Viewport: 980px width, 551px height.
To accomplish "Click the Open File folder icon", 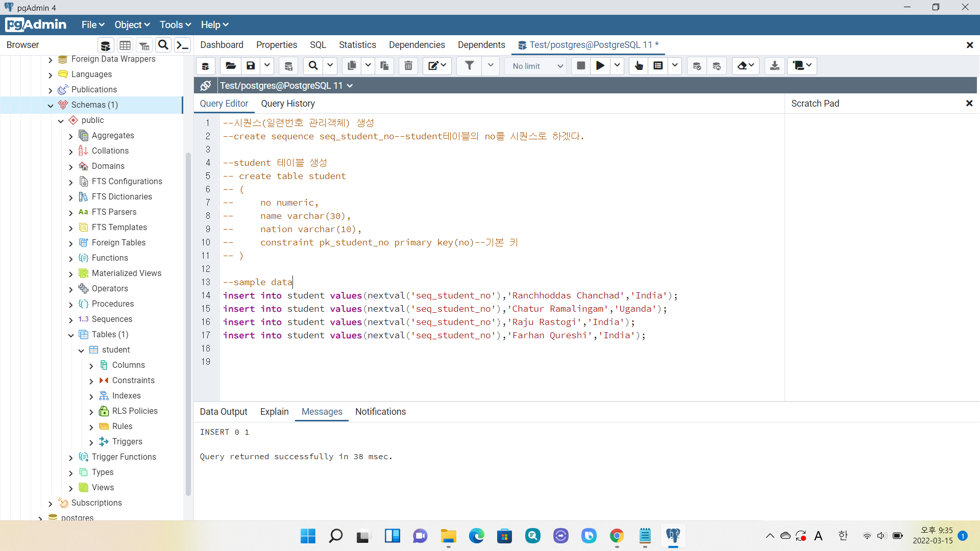I will [231, 66].
